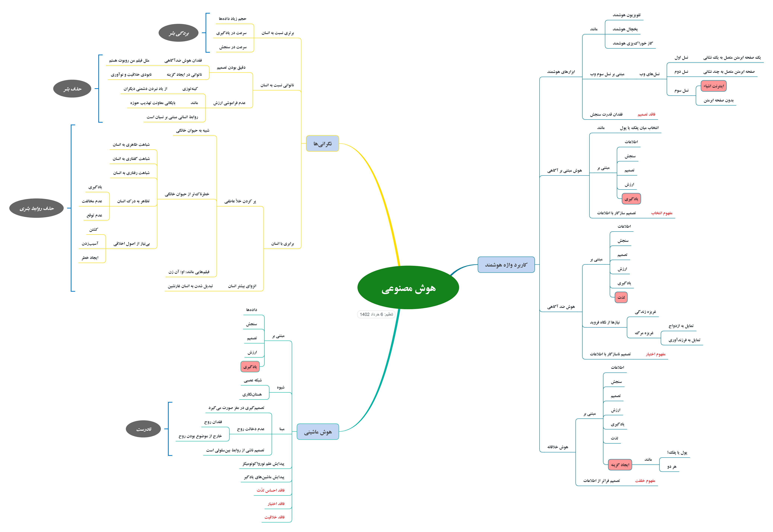Screen dimensions: 773x532
Task: Click the node "عدم دخالت روح"
Action: (251, 429)
